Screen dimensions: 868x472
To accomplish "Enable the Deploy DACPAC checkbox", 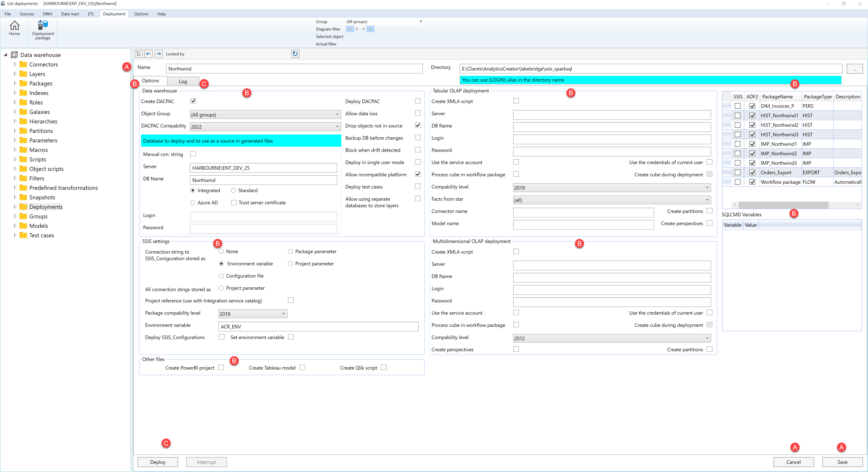I will pyautogui.click(x=418, y=101).
